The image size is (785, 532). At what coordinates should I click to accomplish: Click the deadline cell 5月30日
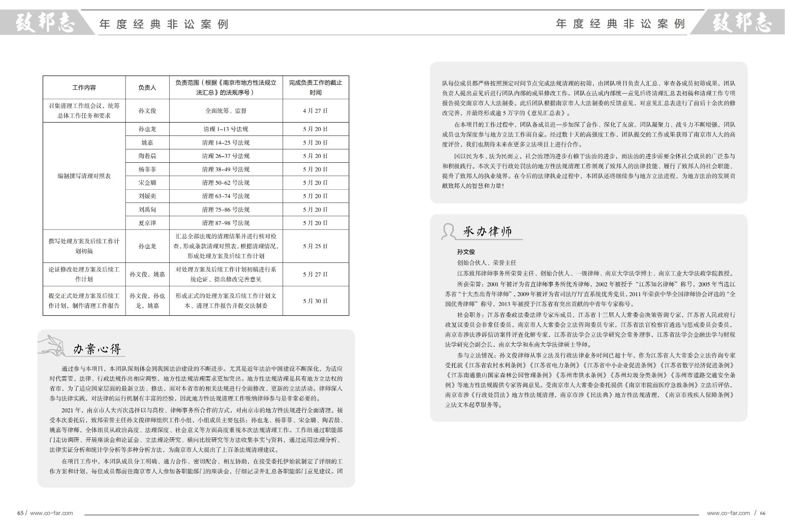point(315,301)
